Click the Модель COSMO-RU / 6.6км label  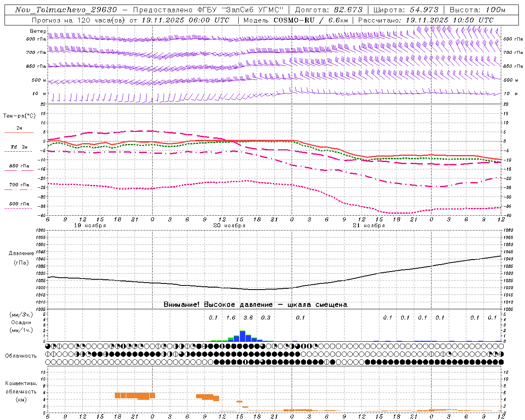click(296, 20)
